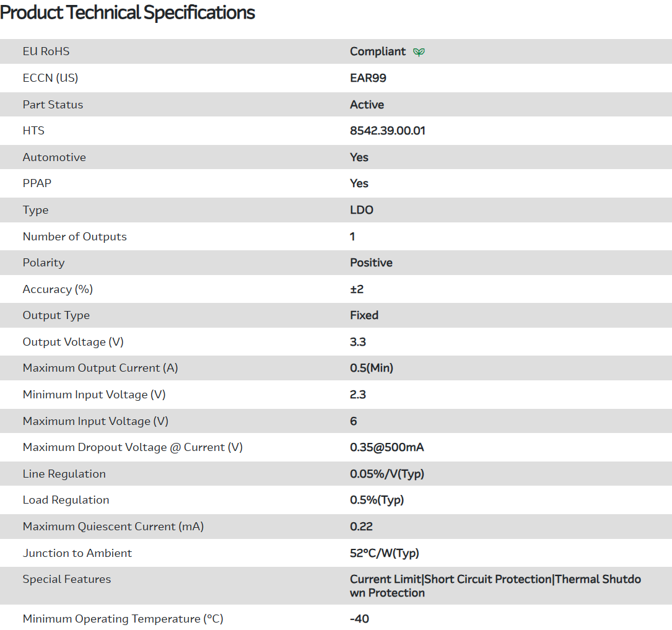Click the EAR99 ECCN value
Screen dimensions: 672x630
coord(368,78)
